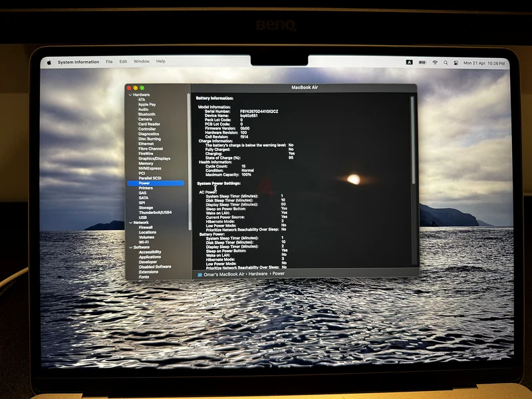
Task: Open the Apple menu
Action: tap(49, 63)
